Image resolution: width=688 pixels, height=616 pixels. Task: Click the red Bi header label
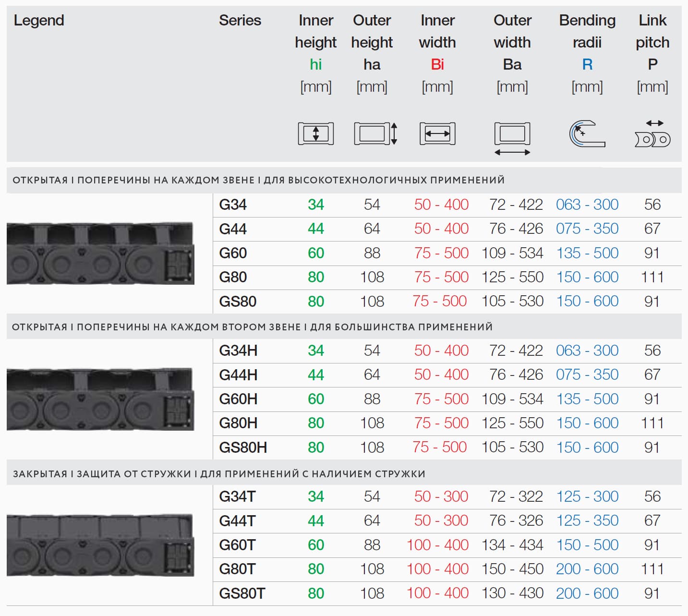click(437, 64)
